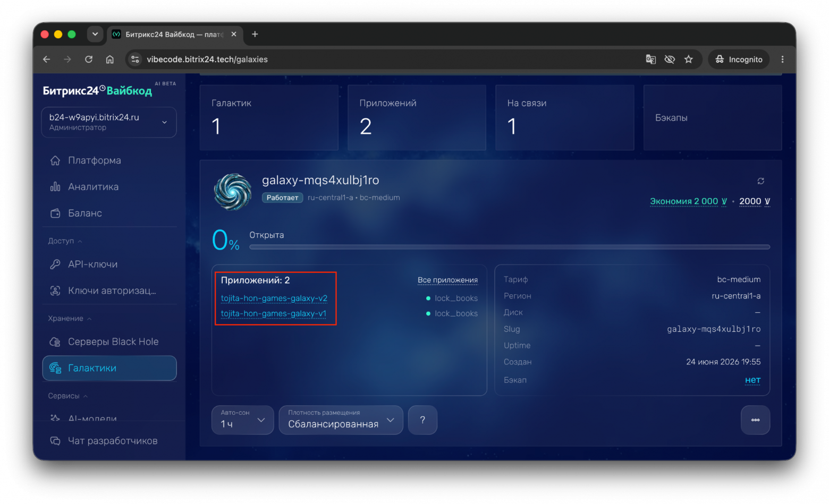Screen dimensions: 829x504
Task: Click the Галактик count card
Action: point(269,117)
